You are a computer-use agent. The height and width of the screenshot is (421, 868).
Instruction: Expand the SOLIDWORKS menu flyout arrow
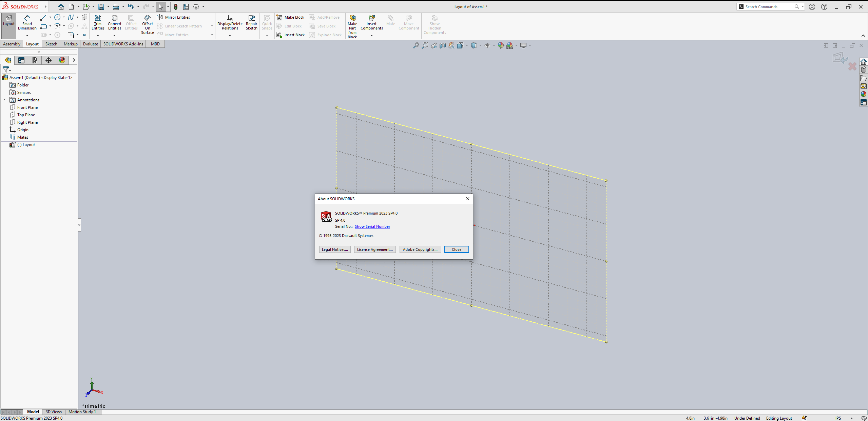(x=45, y=7)
